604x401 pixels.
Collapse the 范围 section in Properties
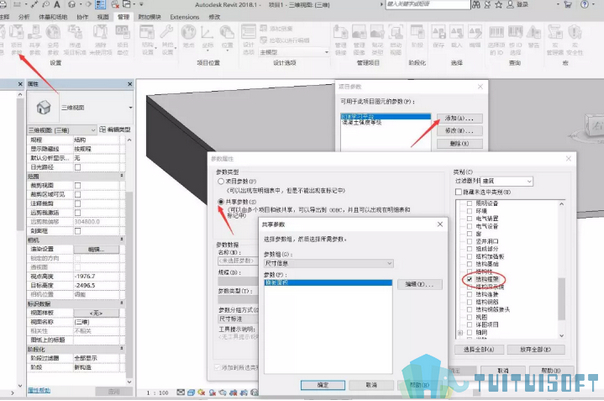122,176
